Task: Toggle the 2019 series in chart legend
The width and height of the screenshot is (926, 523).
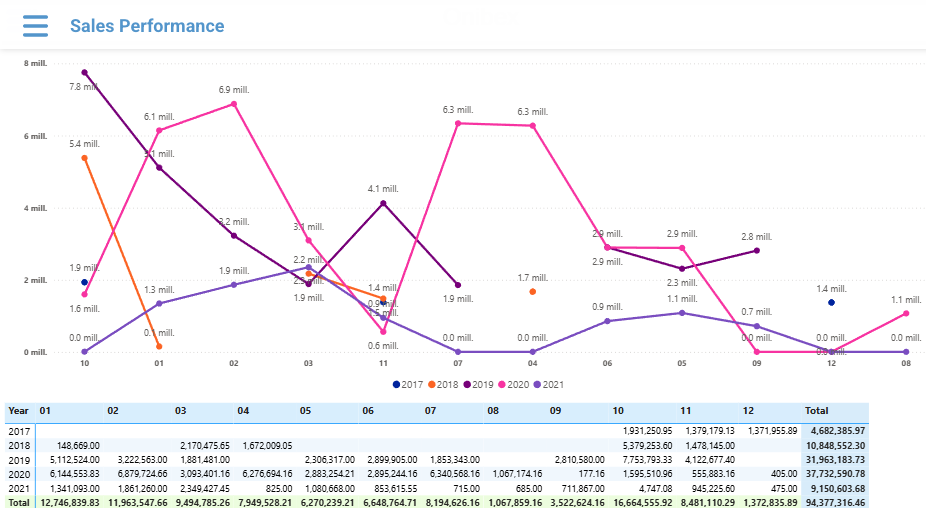Action: click(479, 384)
